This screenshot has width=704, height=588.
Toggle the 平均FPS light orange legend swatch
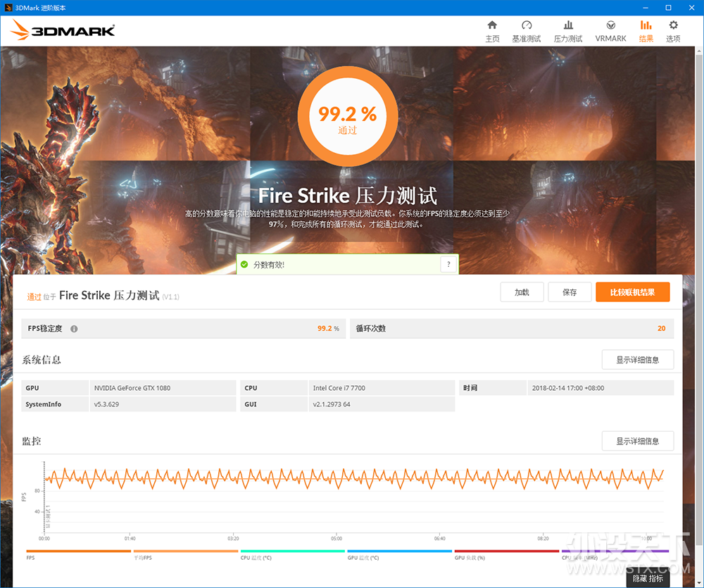(185, 551)
